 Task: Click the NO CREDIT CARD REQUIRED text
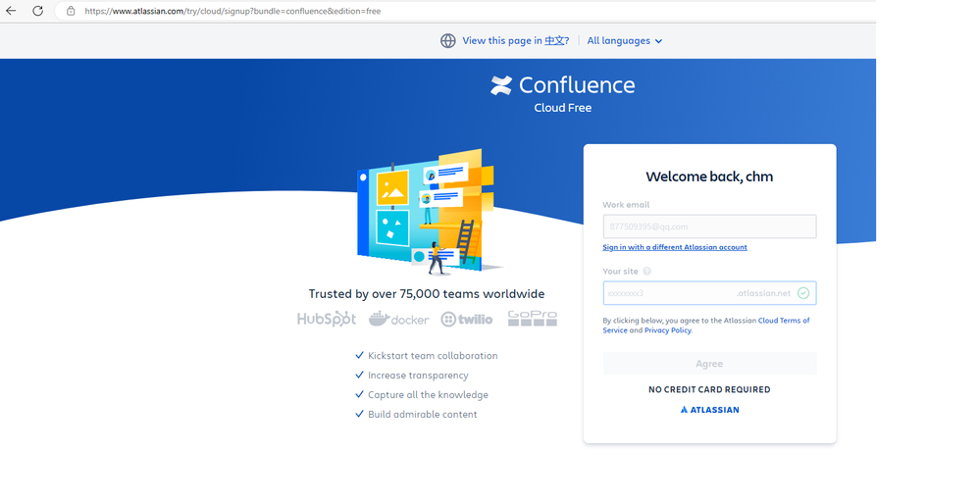point(709,389)
